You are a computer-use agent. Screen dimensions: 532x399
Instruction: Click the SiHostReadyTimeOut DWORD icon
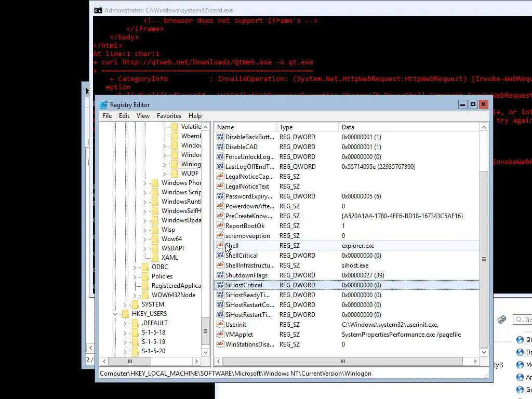(x=220, y=295)
